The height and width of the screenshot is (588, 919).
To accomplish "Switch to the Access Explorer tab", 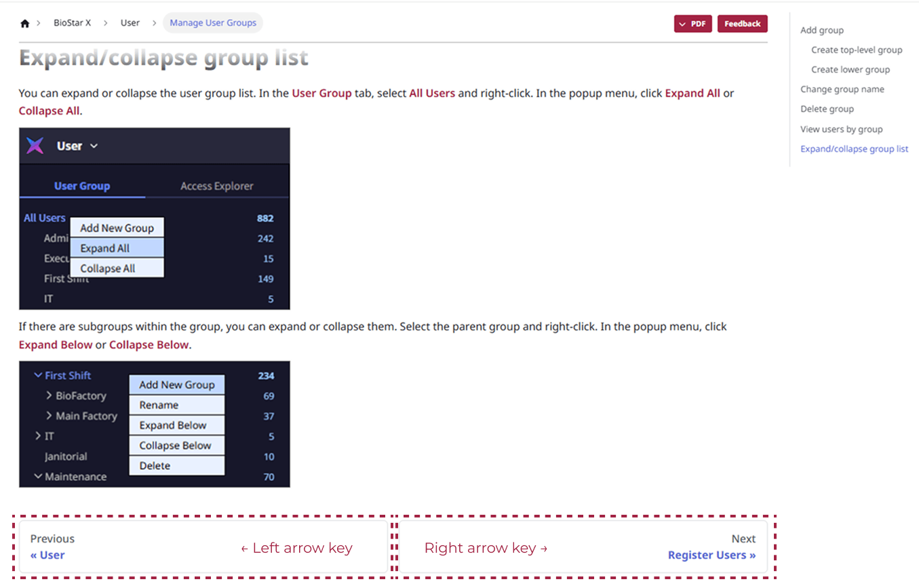I will [217, 186].
